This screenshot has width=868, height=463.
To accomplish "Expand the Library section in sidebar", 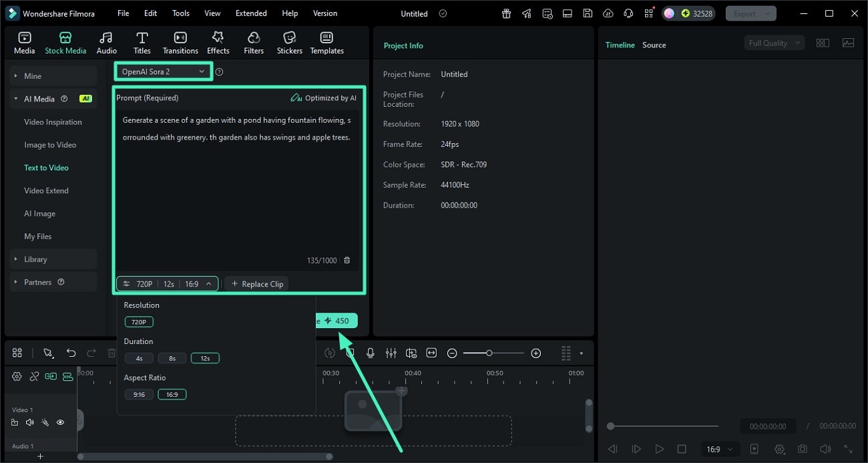I will 36,259.
